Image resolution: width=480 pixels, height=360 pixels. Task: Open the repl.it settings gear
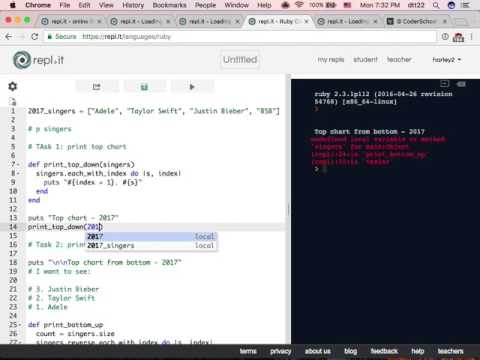pyautogui.click(x=12, y=86)
